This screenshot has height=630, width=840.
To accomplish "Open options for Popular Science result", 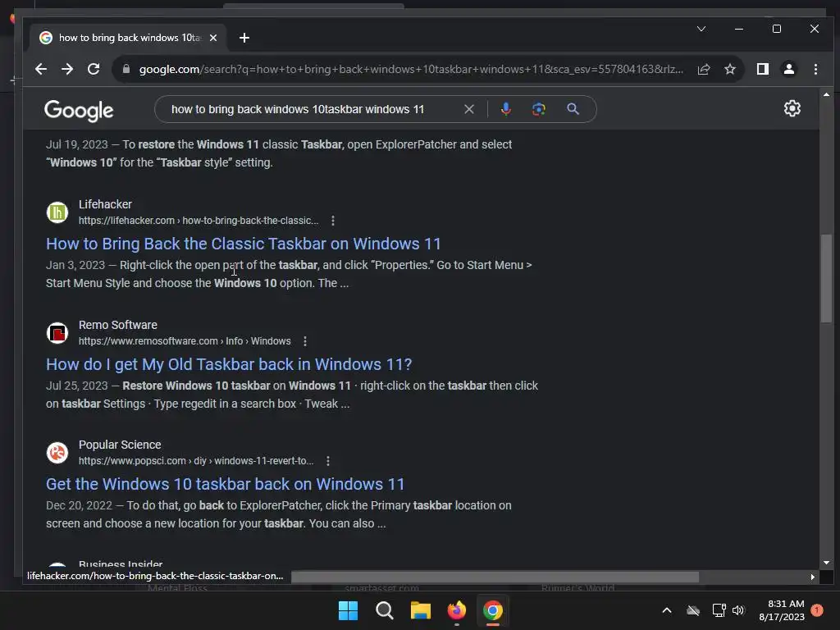I will (328, 461).
